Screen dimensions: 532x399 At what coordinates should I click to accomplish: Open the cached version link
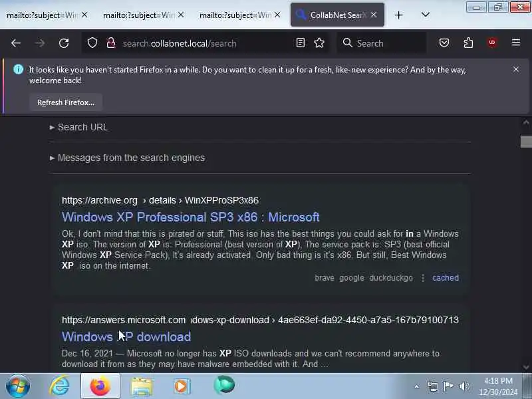tap(446, 277)
